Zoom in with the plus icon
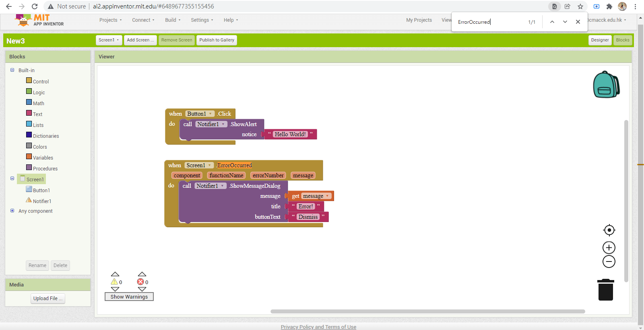The width and height of the screenshot is (644, 330). point(609,247)
